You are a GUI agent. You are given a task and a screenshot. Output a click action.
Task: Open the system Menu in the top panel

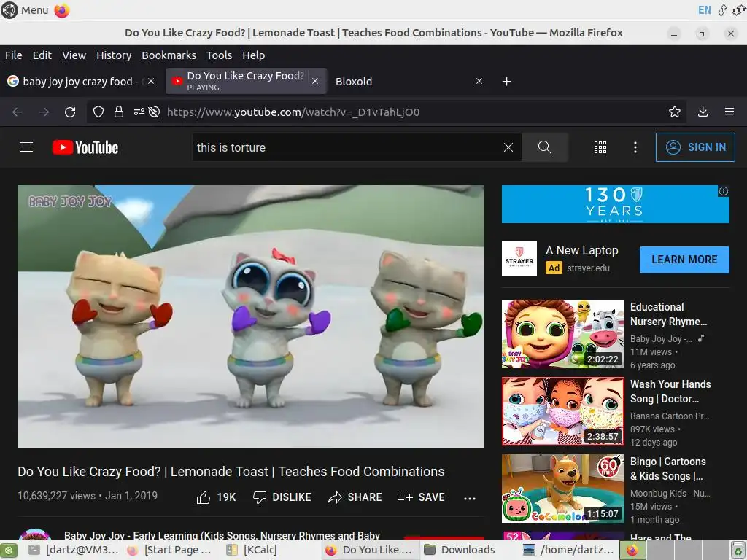point(25,10)
